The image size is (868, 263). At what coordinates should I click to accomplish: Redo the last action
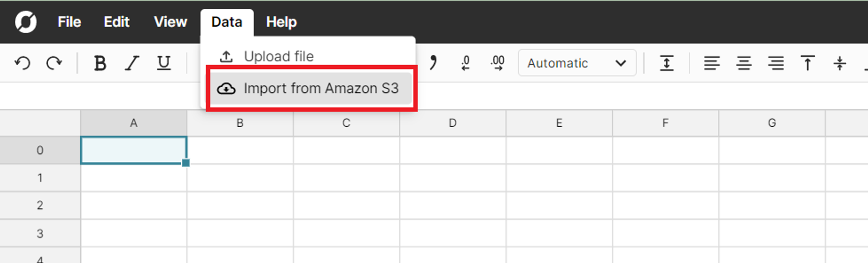tap(54, 62)
